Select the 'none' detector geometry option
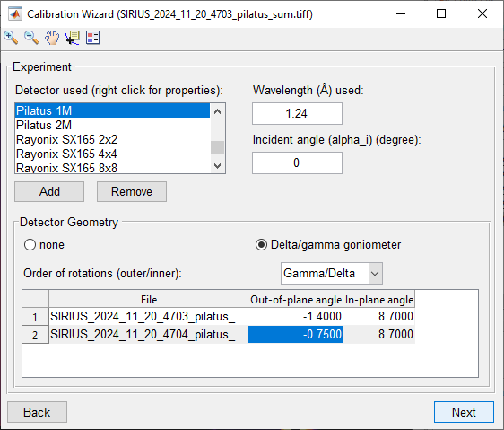 (x=30, y=245)
